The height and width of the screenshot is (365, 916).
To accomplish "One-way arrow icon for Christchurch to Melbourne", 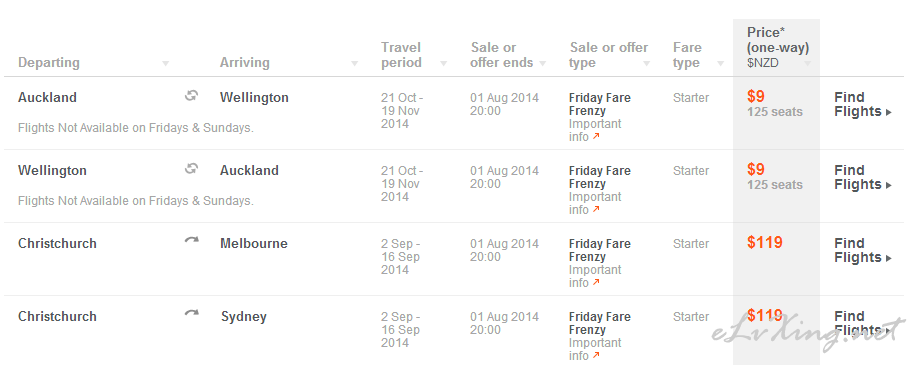I will pos(192,241).
